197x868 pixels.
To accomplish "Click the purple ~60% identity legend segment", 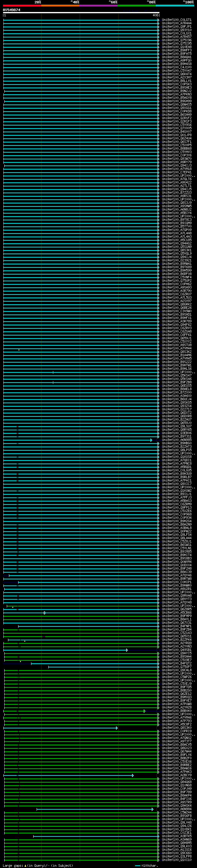I will click(99, 6).
